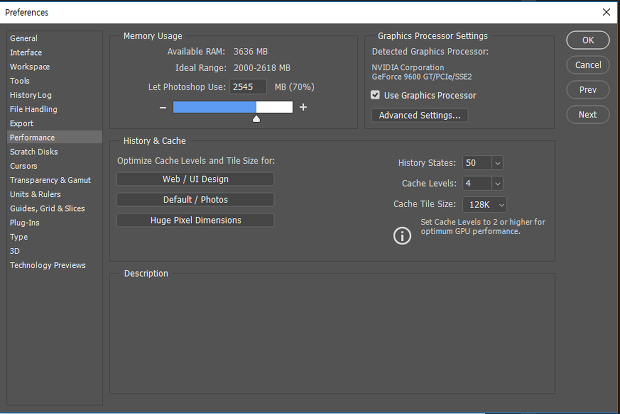Go to Plug-Ins preferences
Screen dimensions: 620x414
click(25, 223)
